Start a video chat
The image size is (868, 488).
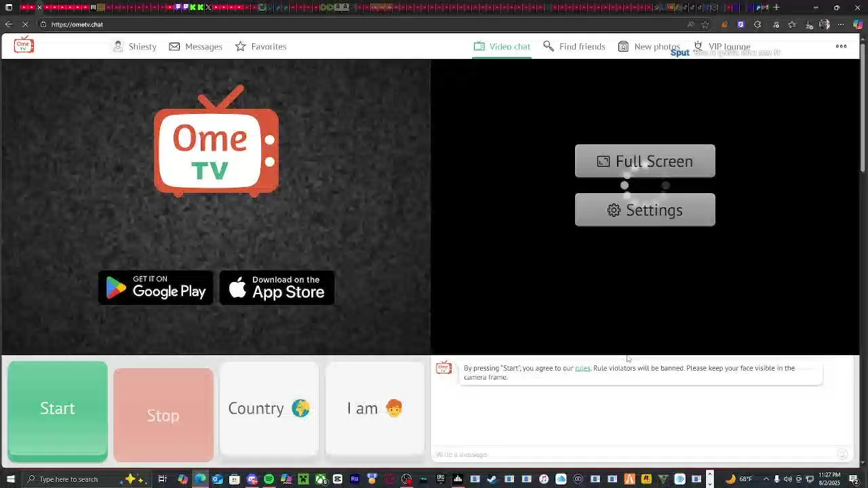58,411
